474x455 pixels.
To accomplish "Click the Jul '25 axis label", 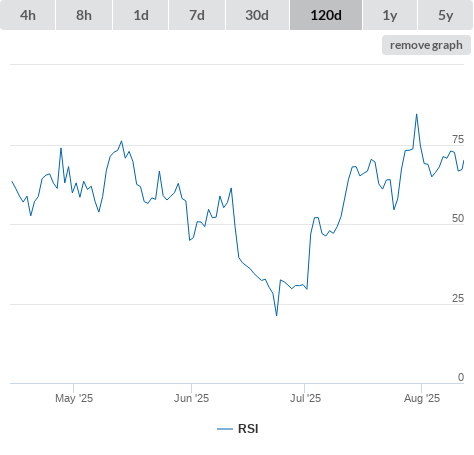I will [x=305, y=398].
